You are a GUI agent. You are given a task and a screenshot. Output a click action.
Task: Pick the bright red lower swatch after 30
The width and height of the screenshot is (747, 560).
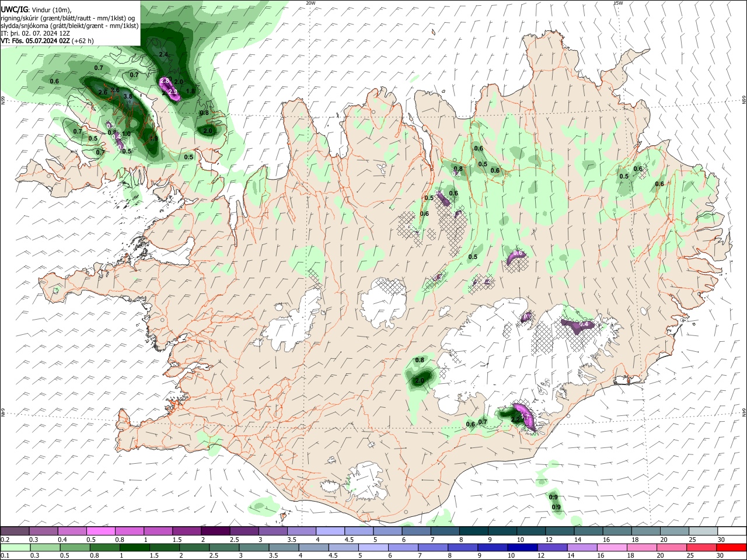(x=732, y=547)
